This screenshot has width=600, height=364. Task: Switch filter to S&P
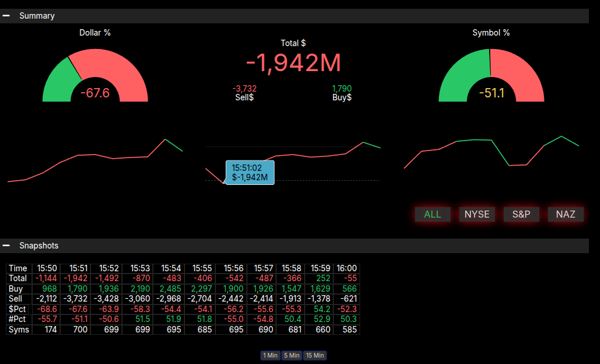521,214
